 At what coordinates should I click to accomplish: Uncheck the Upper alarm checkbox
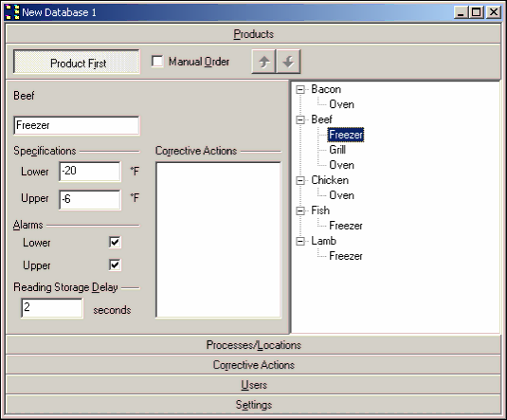point(115,265)
